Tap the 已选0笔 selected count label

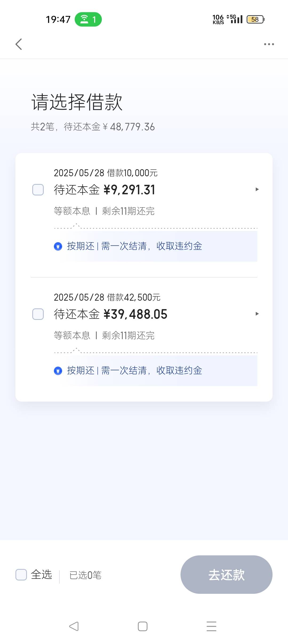(85, 575)
